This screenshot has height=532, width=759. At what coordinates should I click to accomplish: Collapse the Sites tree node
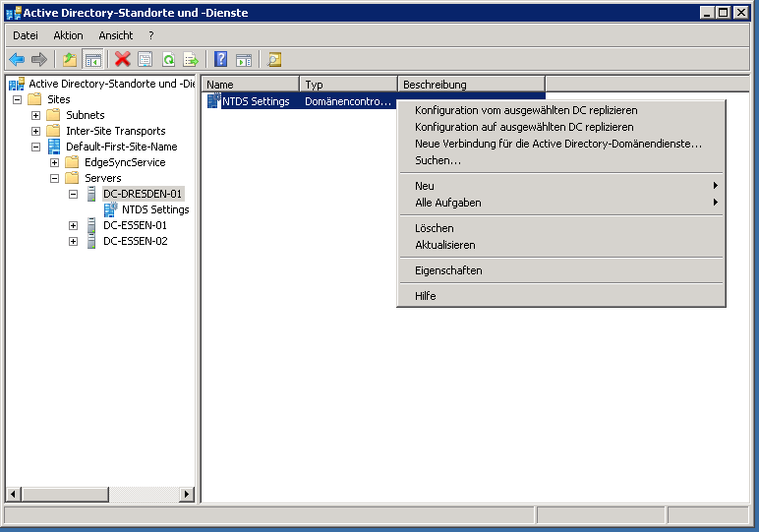pyautogui.click(x=18, y=99)
